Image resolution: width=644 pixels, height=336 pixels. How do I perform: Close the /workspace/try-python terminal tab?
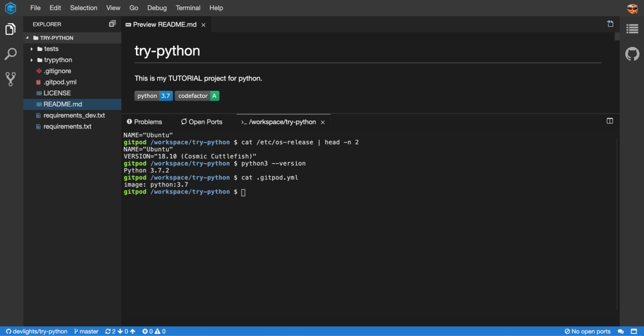pos(323,122)
